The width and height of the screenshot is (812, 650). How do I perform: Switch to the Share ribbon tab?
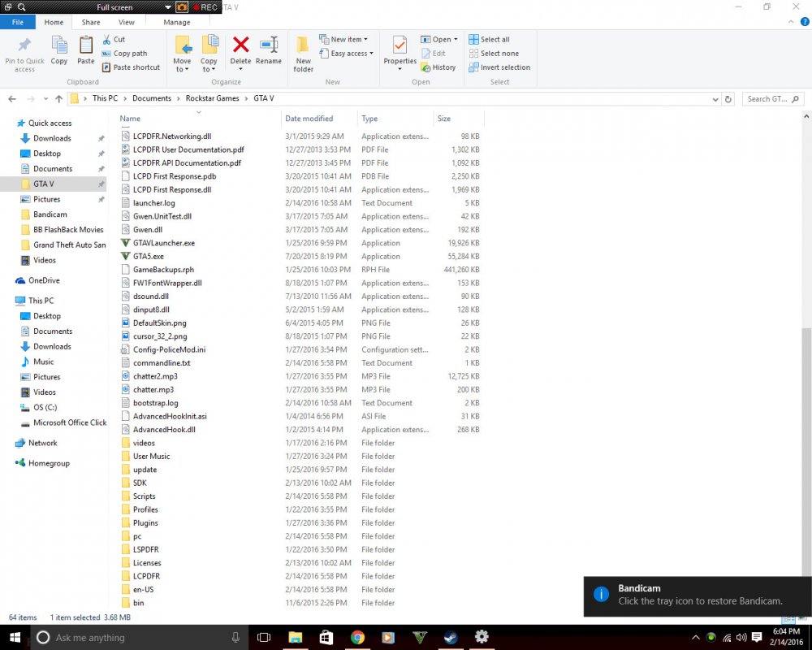point(91,22)
